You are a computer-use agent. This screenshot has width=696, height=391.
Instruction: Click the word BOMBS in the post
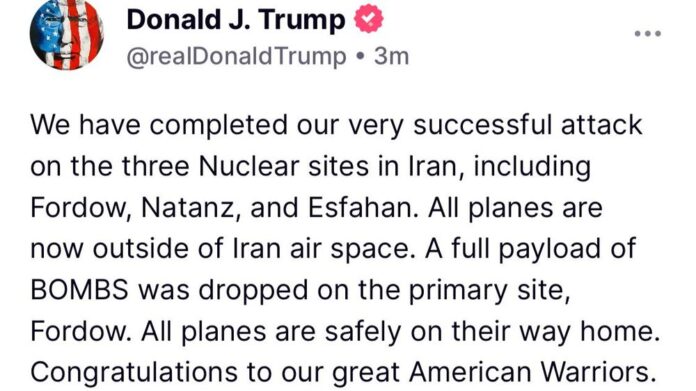click(x=79, y=290)
